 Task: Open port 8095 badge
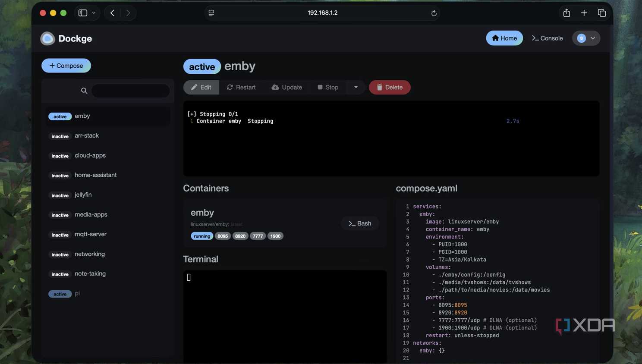click(223, 236)
